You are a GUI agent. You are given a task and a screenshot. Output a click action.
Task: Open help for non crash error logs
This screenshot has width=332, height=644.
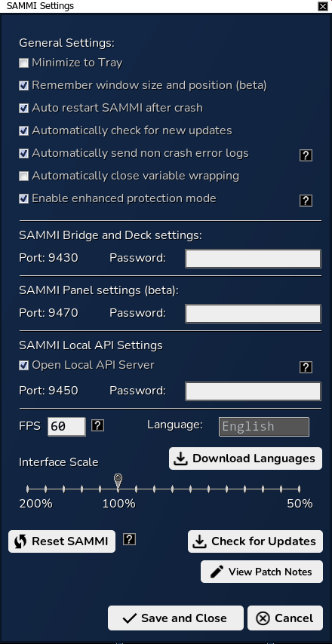coord(306,155)
